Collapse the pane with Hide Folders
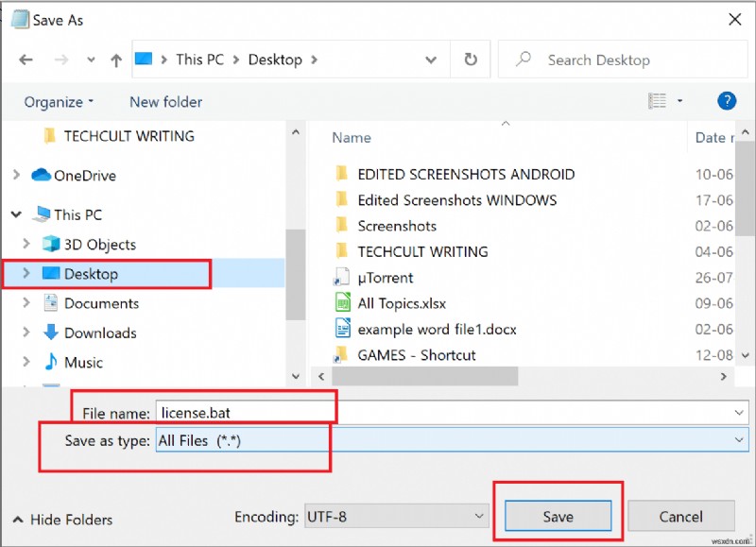Viewport: 756px width, 547px height. [x=62, y=520]
